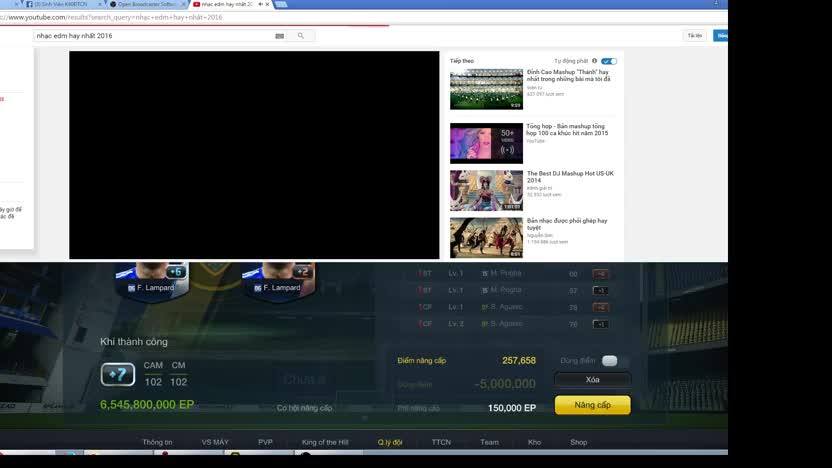Click the yellow Nâng cấp button

593,405
